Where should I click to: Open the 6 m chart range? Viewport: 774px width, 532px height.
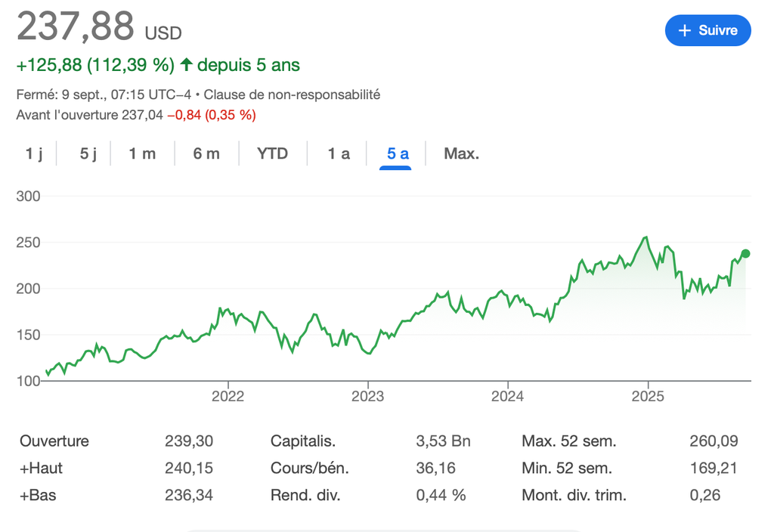pyautogui.click(x=206, y=153)
